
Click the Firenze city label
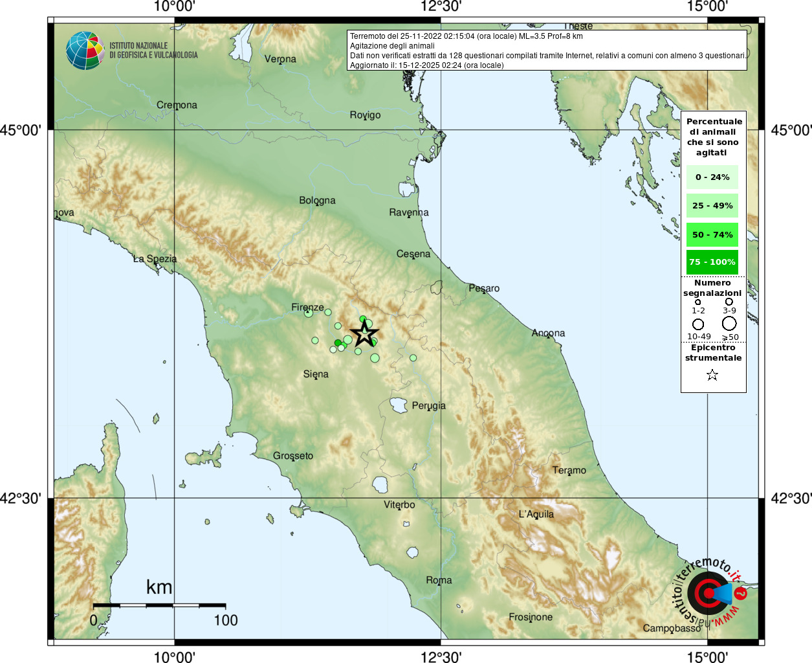click(307, 308)
